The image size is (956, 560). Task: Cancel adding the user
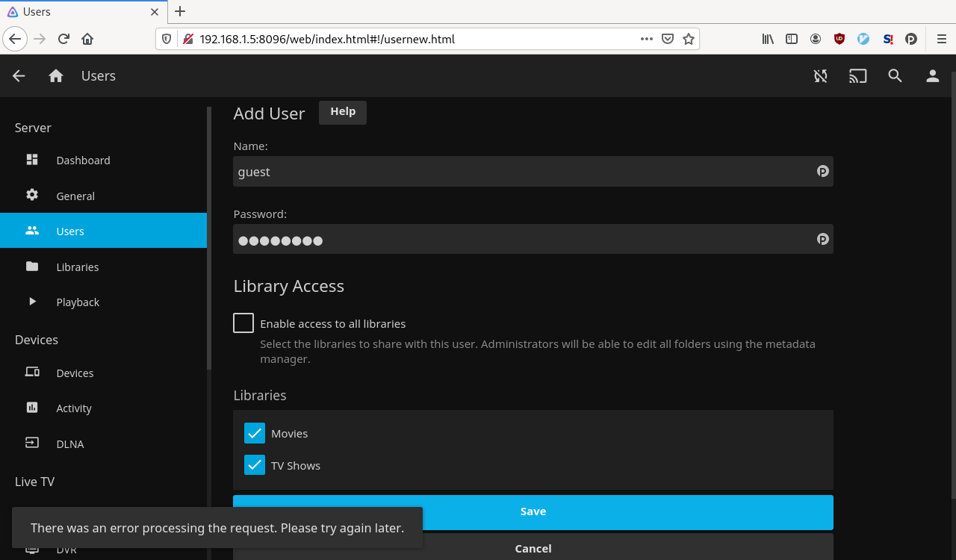coord(533,548)
